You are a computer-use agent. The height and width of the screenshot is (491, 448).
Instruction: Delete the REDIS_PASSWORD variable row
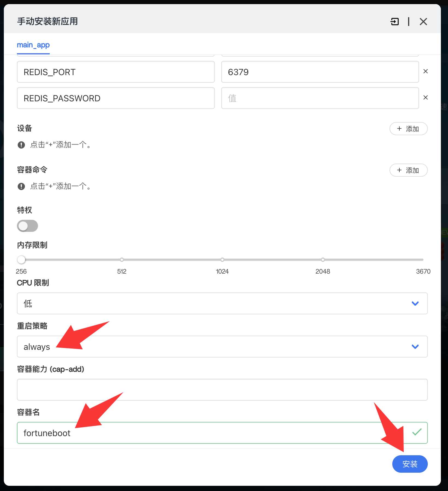pyautogui.click(x=425, y=98)
